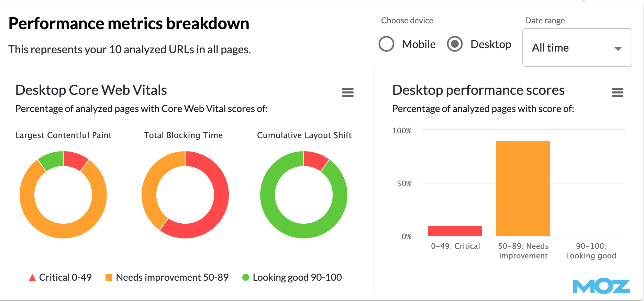Click the red Critical legend triangle
644x301 pixels.
[x=32, y=278]
